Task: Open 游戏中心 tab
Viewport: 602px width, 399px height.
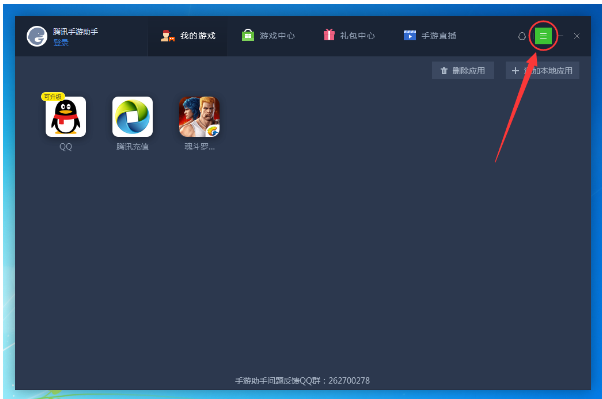Action: tap(268, 36)
